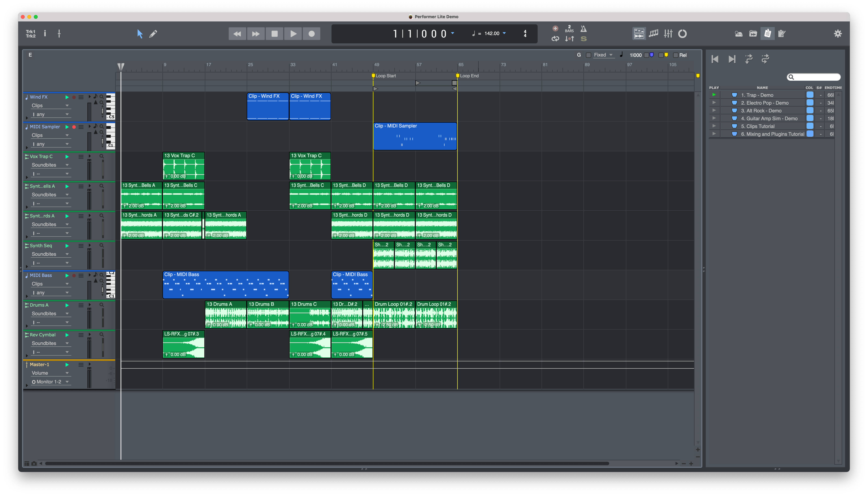868x496 pixels.
Task: Toggle record-enable on MIDI Bass track
Action: click(74, 276)
